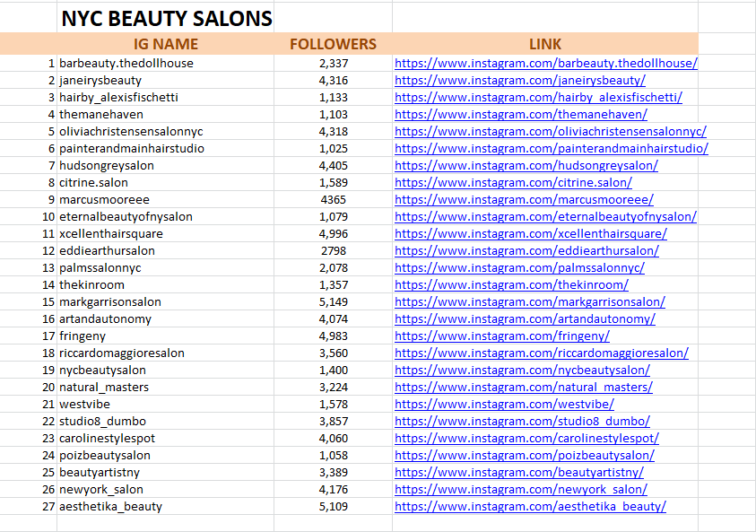Follow the thekinroom Instagram hyperlink
756x532 pixels.
point(511,284)
